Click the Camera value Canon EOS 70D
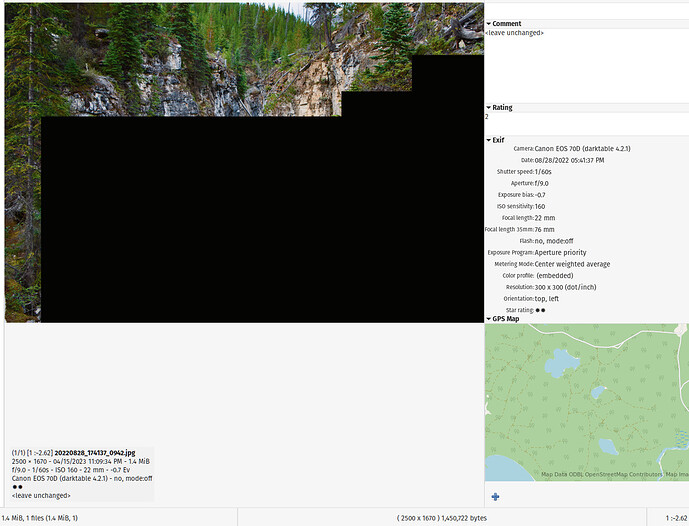Screen dimensions: 689x526 click(x=582, y=149)
